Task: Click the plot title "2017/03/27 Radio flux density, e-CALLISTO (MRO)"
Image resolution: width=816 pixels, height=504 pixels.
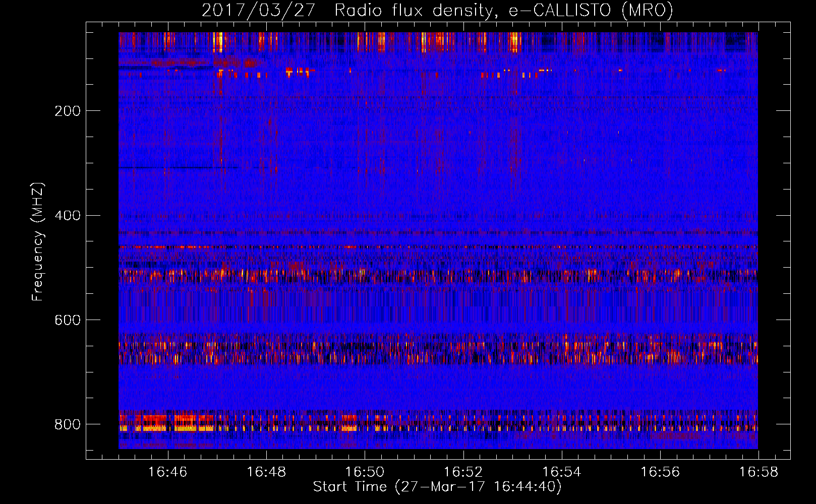Action: coord(437,10)
